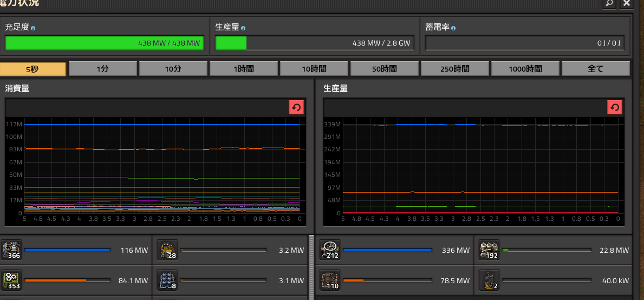Switch to the 1分 time range
The image size is (644, 300).
(103, 69)
